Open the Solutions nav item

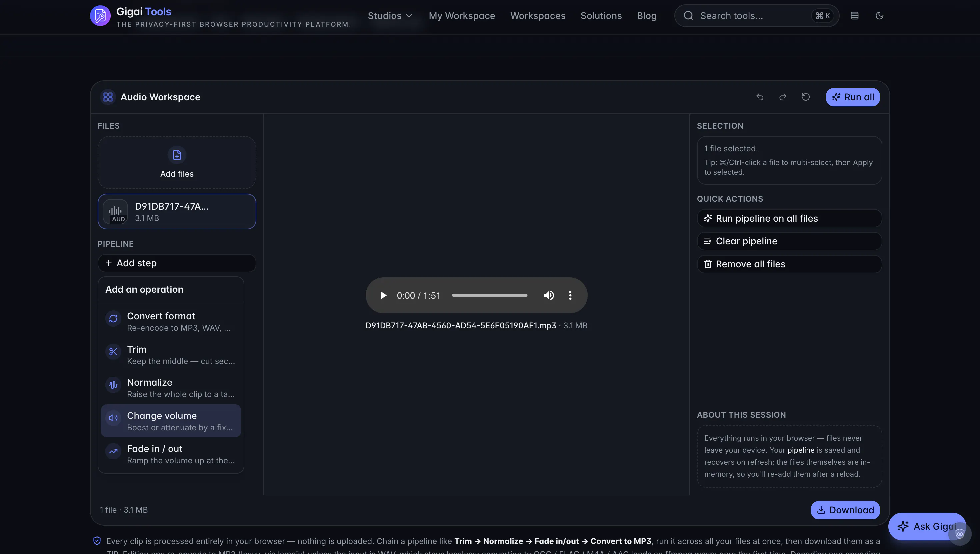601,16
